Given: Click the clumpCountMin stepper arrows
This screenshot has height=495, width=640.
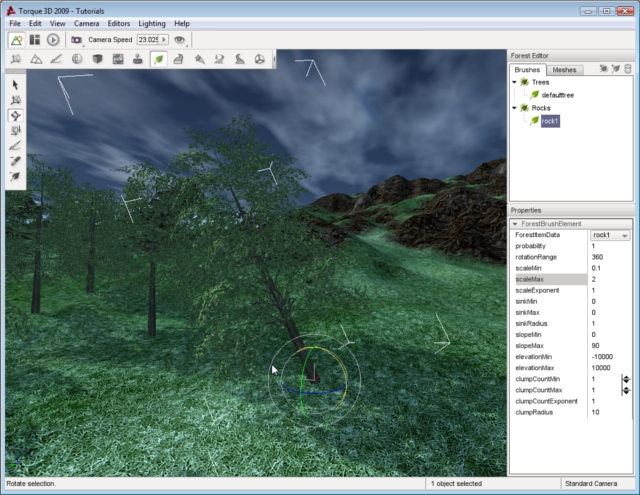Looking at the screenshot, I should click(626, 380).
